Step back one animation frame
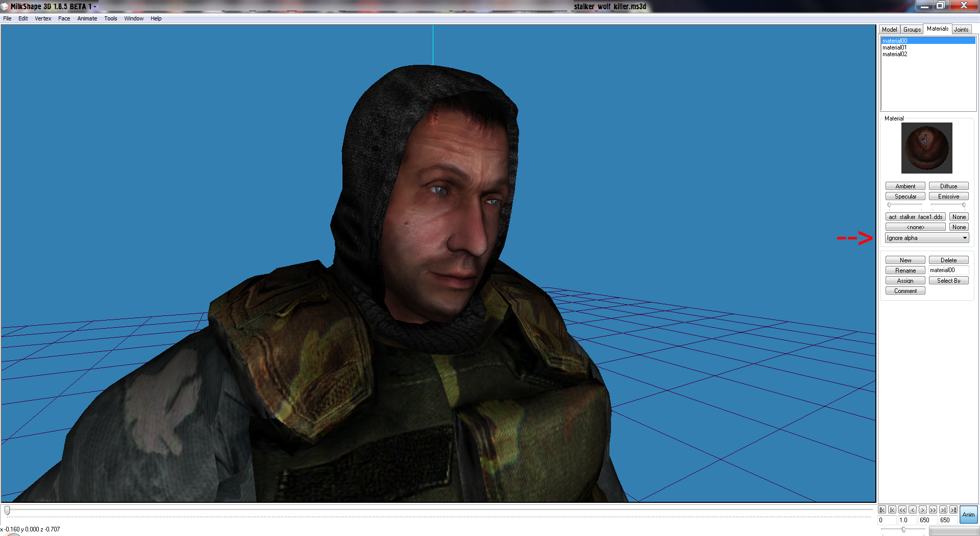The height and width of the screenshot is (536, 980). pos(913,510)
